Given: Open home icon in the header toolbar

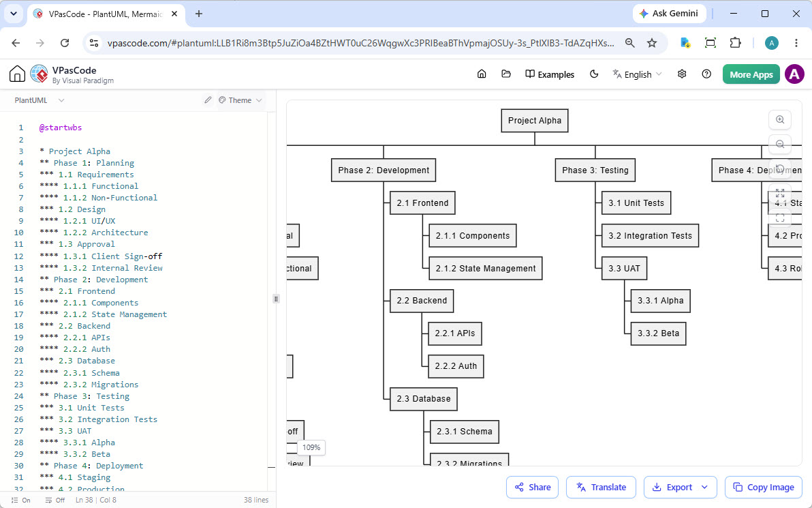Looking at the screenshot, I should 482,74.
